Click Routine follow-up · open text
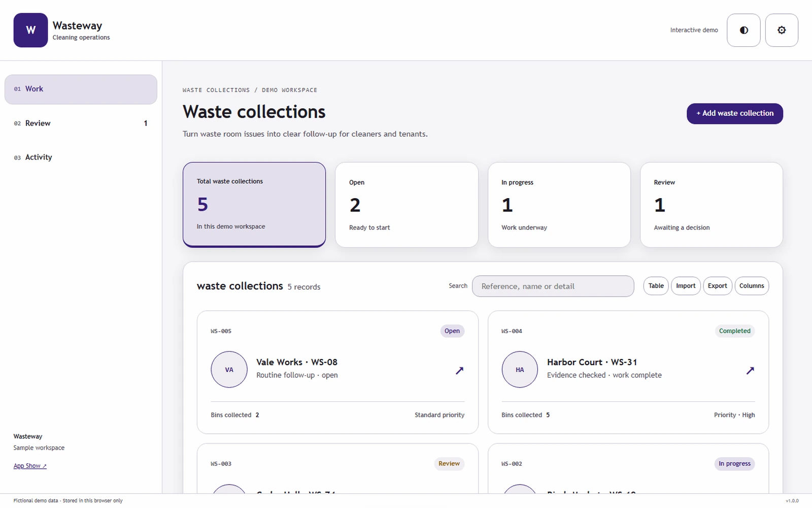 (297, 375)
